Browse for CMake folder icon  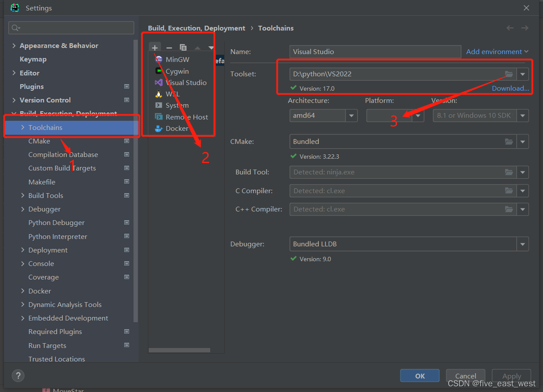509,141
